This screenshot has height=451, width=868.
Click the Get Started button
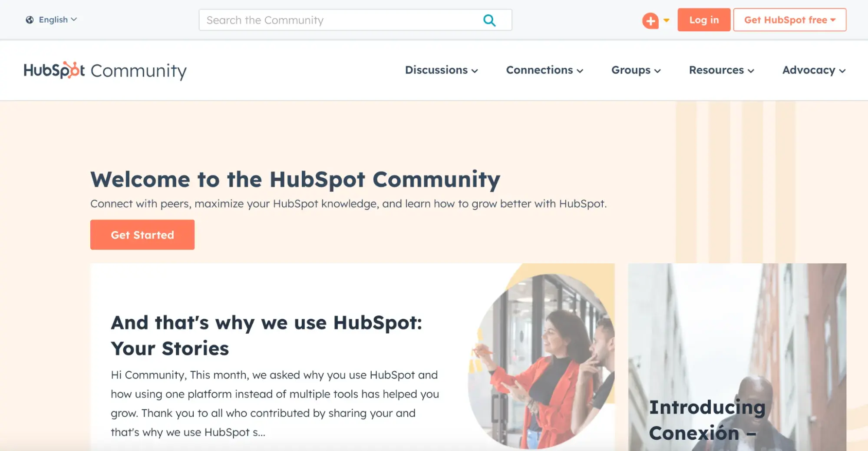[x=142, y=235]
